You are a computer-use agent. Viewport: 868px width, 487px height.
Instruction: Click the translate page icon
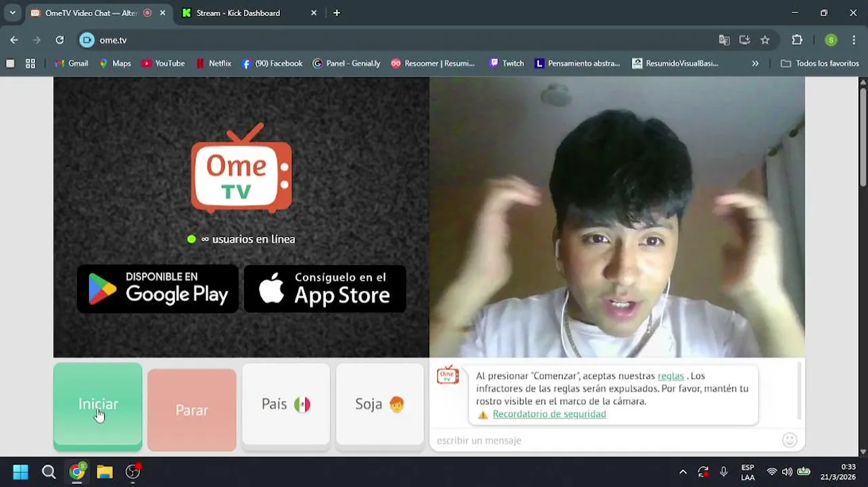724,40
